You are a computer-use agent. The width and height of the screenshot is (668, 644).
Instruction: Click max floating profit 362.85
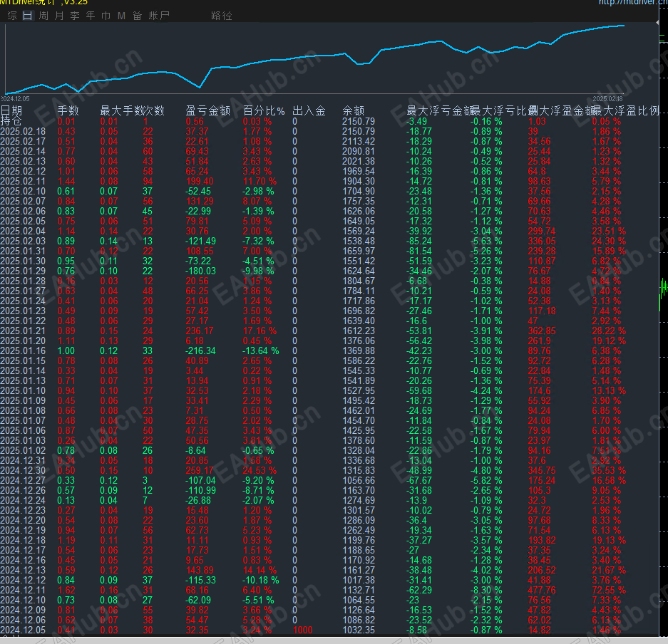(x=542, y=331)
